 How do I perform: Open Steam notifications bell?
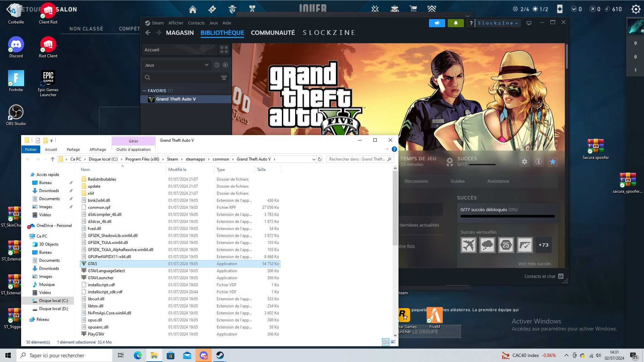(455, 23)
